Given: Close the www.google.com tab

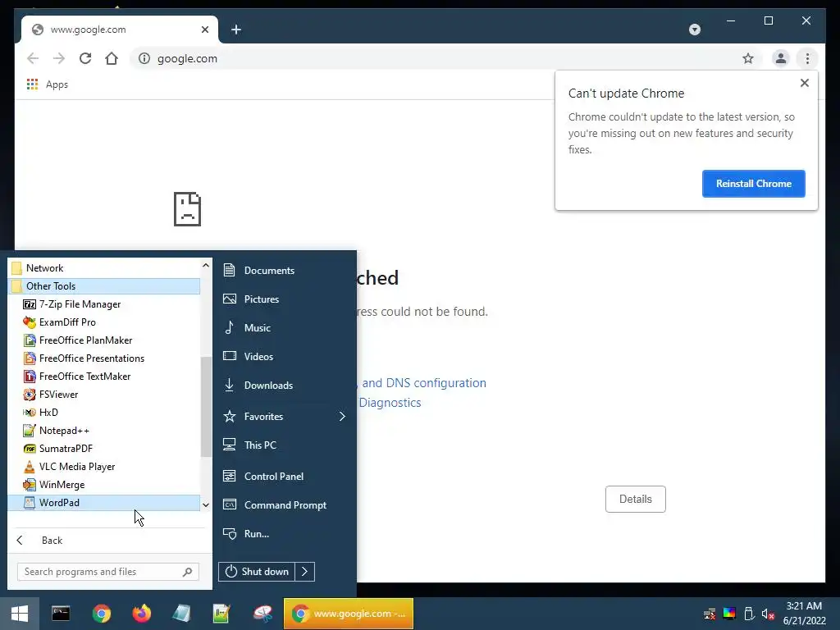Looking at the screenshot, I should pos(204,30).
